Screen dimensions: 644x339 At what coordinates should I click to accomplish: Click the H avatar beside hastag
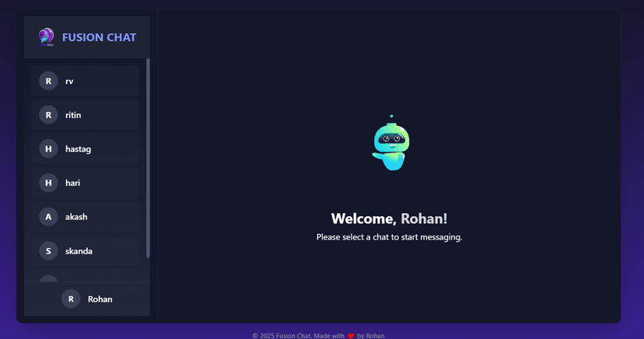point(48,149)
